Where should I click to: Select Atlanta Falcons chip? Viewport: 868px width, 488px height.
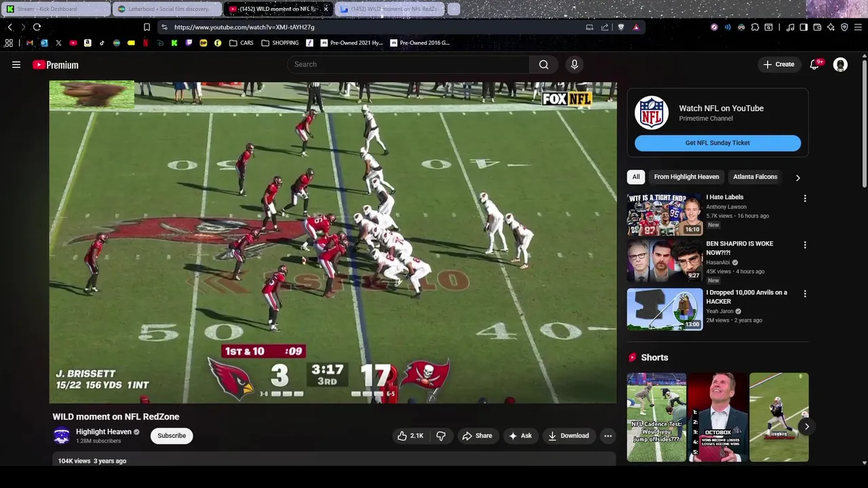pos(755,177)
